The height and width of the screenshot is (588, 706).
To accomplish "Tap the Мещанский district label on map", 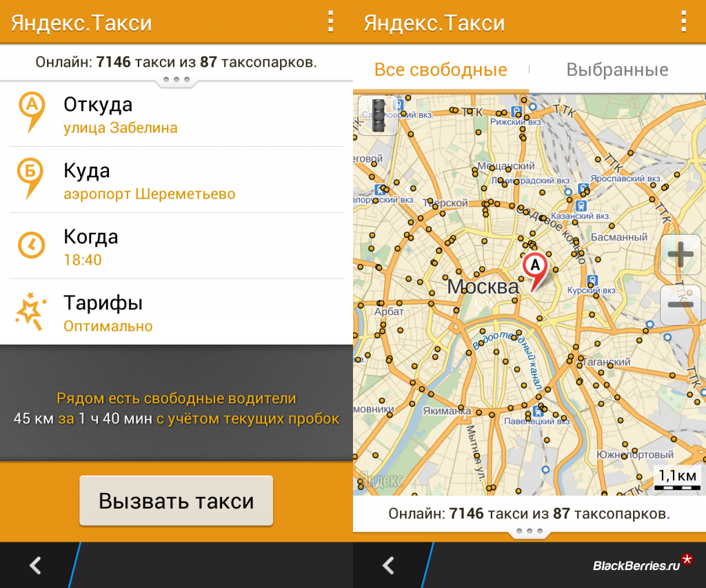I will [506, 166].
